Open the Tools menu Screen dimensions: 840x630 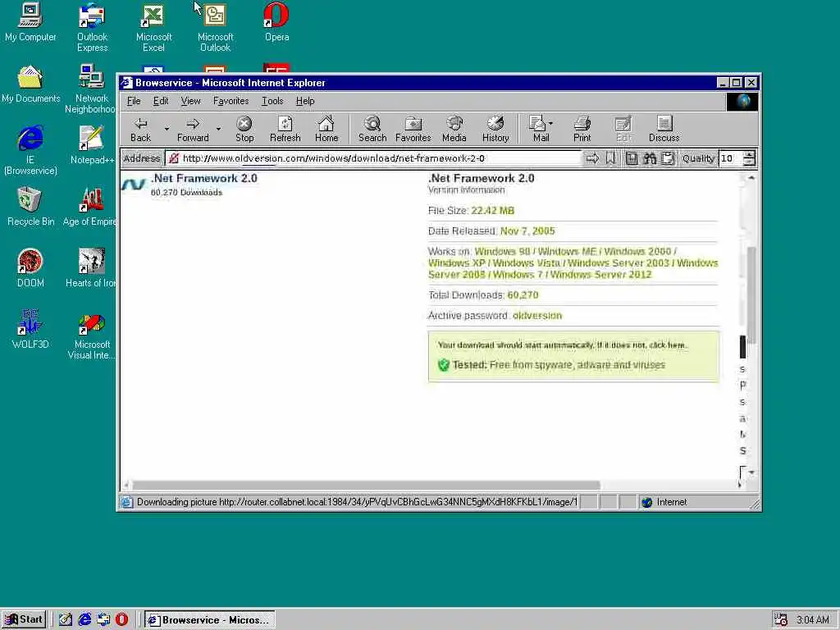tap(272, 101)
